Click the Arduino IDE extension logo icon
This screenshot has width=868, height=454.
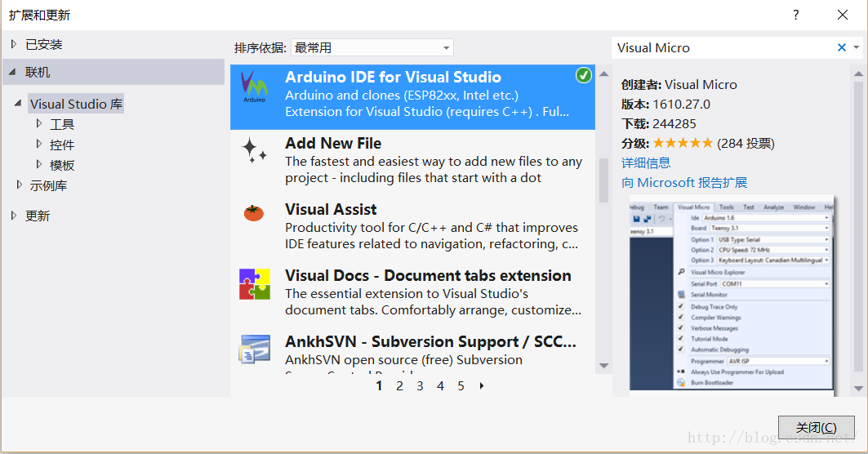pyautogui.click(x=254, y=87)
